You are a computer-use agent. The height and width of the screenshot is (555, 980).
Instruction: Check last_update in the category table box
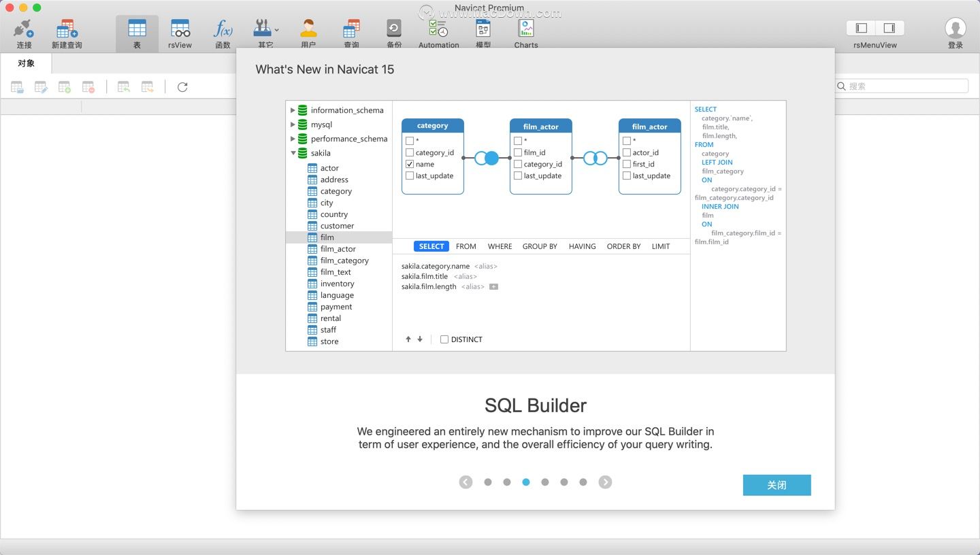pyautogui.click(x=410, y=175)
